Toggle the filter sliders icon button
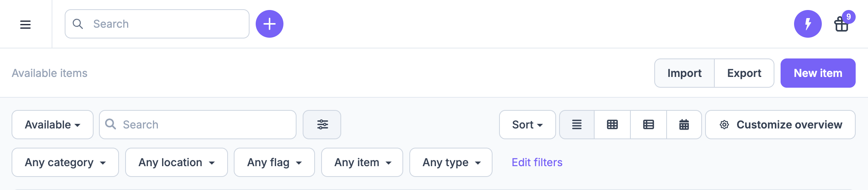This screenshot has width=868, height=190. [x=322, y=125]
